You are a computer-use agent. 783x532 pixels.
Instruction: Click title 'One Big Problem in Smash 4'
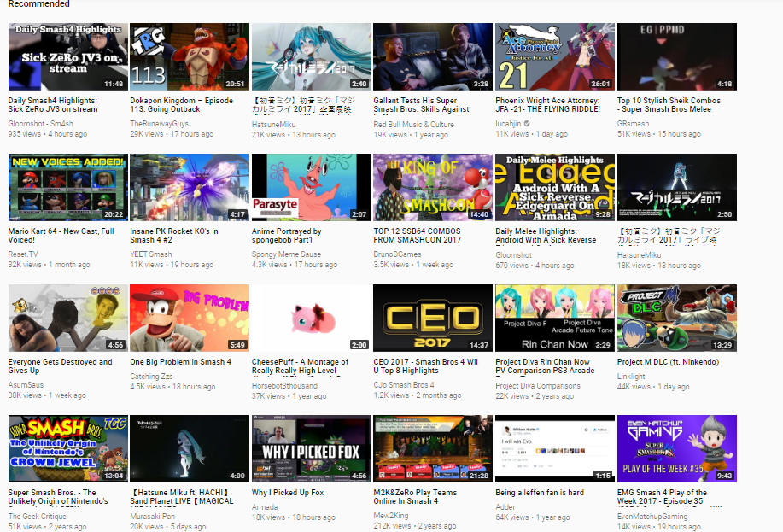[x=180, y=362]
